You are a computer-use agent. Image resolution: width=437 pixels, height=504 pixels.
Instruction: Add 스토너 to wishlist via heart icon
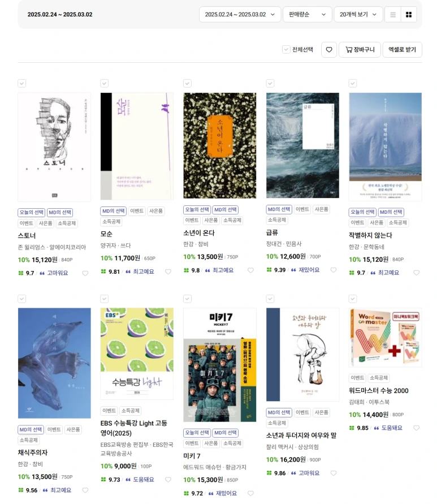[x=85, y=273]
